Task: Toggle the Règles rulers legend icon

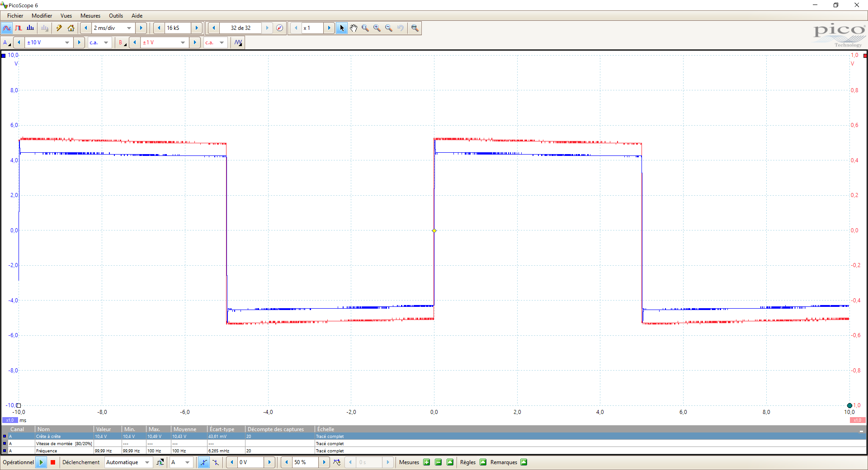Action: point(483,462)
